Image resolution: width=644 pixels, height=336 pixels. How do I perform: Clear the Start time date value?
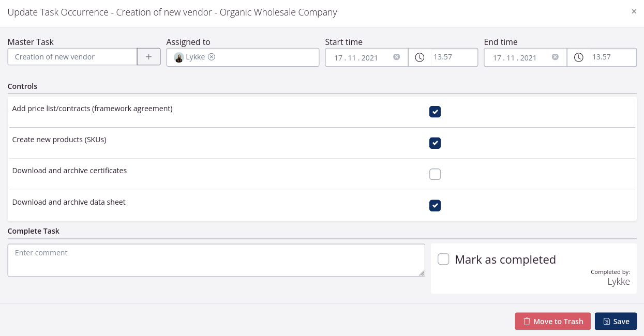pyautogui.click(x=396, y=57)
